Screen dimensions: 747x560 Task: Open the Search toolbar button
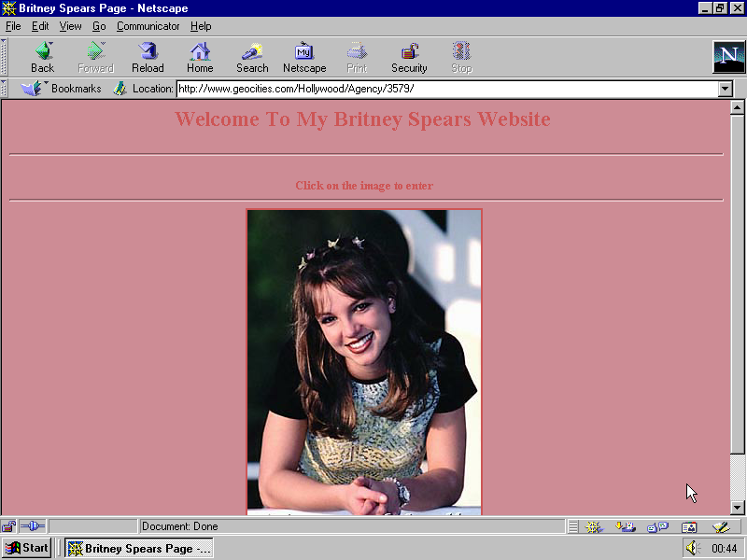click(x=252, y=57)
